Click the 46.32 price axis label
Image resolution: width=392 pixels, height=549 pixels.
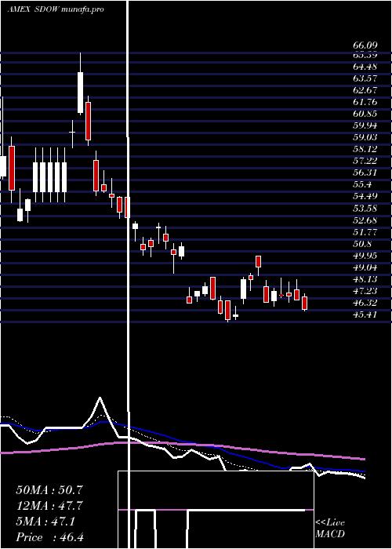point(365,303)
